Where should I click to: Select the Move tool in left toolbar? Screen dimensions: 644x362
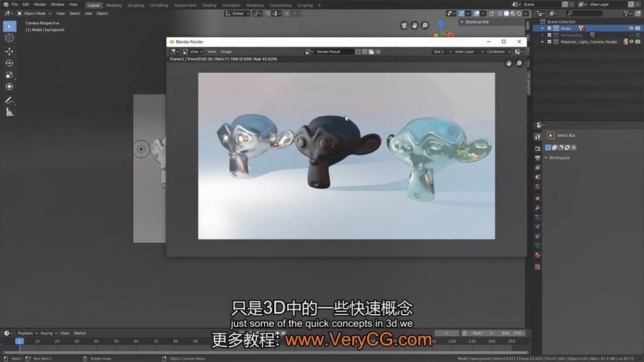[9, 52]
